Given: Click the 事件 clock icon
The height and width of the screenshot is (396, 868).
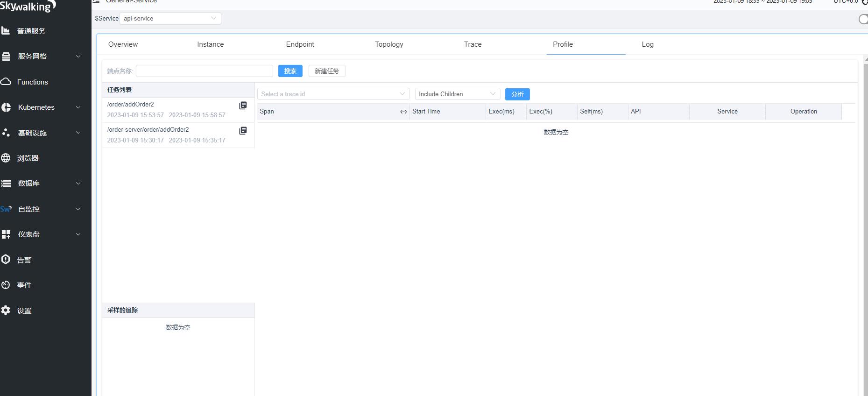Looking at the screenshot, I should [6, 285].
